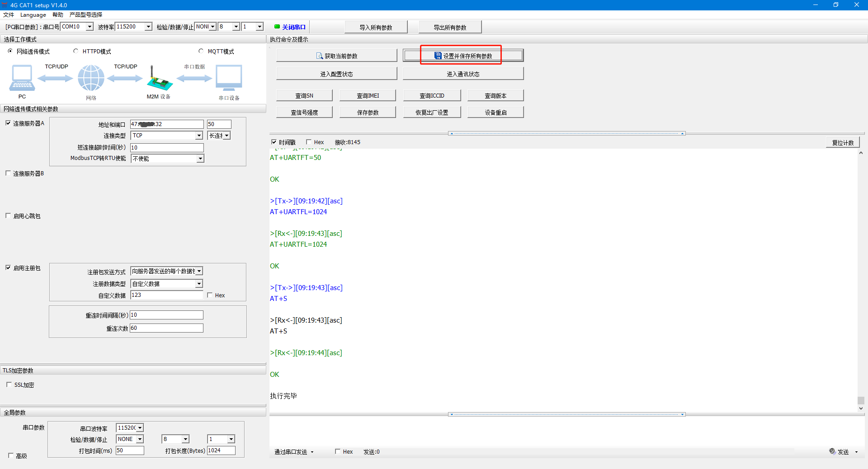Enable the 连接服务器B checkbox
Viewport: 868px width, 469px height.
(8, 174)
